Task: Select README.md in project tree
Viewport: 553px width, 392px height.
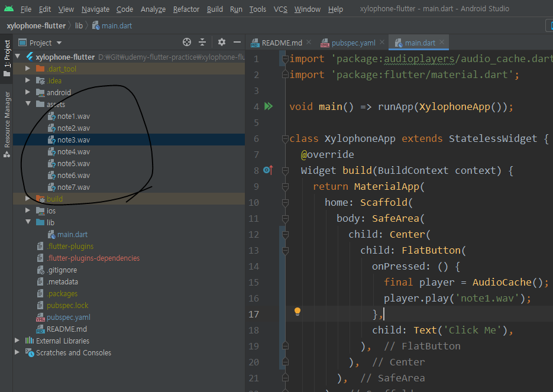Action: coord(67,329)
